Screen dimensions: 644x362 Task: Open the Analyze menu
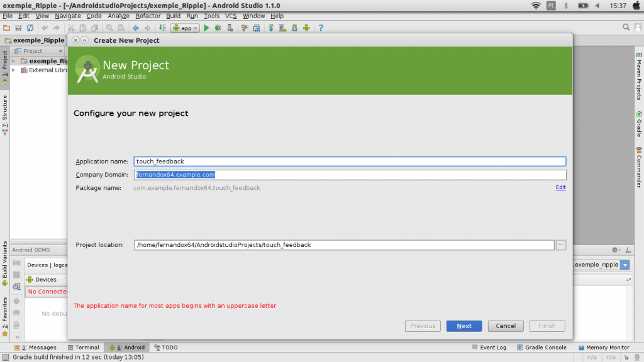tap(118, 16)
